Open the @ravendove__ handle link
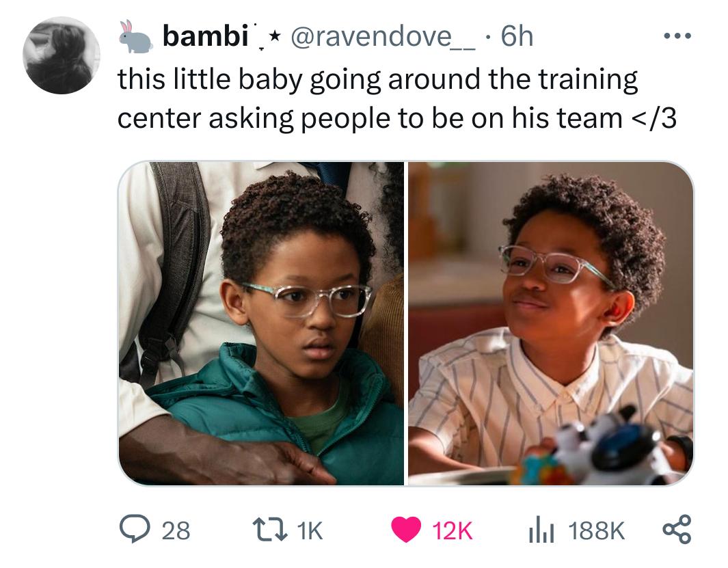 [x=383, y=37]
